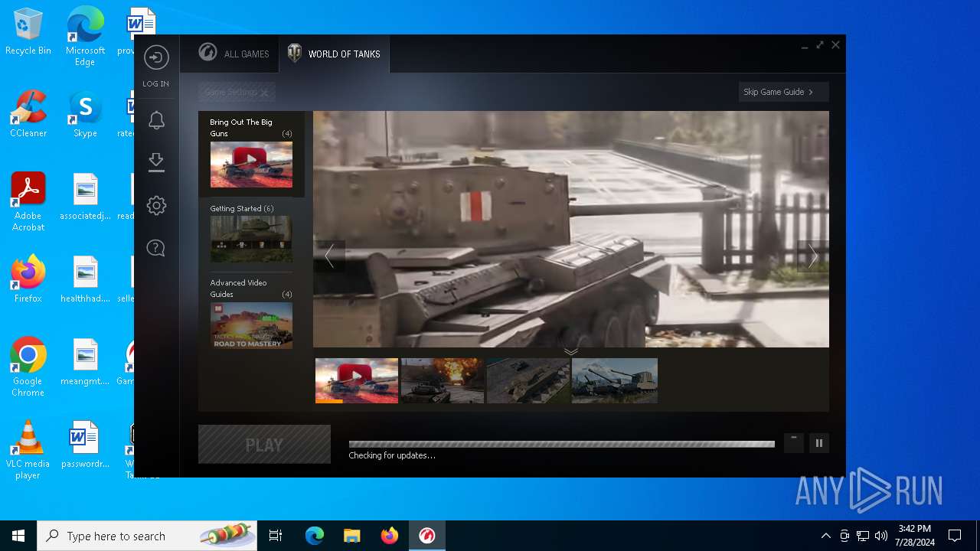Viewport: 980px width, 551px height.
Task: Select fourth video thumbnail of snowy artillery
Action: point(615,380)
